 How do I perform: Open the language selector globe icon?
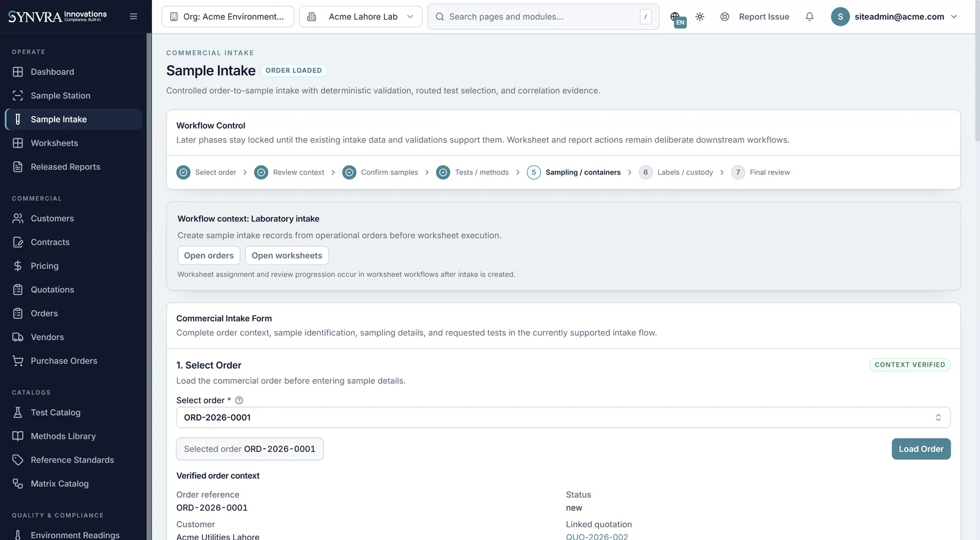click(x=676, y=17)
